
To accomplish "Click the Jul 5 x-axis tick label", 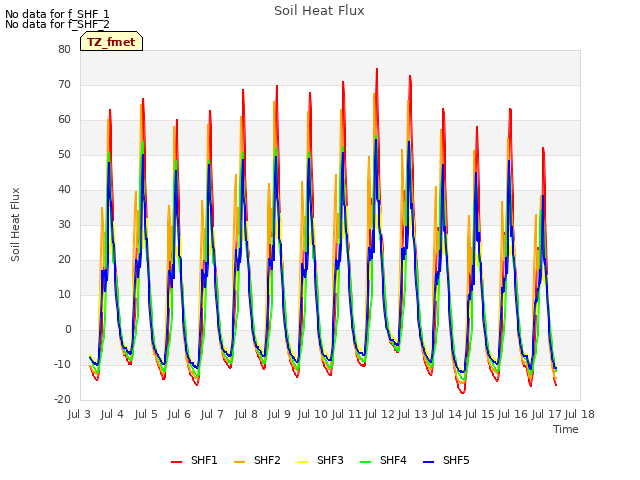I will point(146,414).
